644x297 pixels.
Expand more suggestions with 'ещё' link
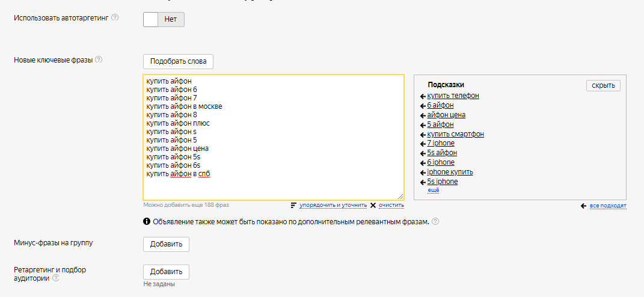(x=432, y=190)
